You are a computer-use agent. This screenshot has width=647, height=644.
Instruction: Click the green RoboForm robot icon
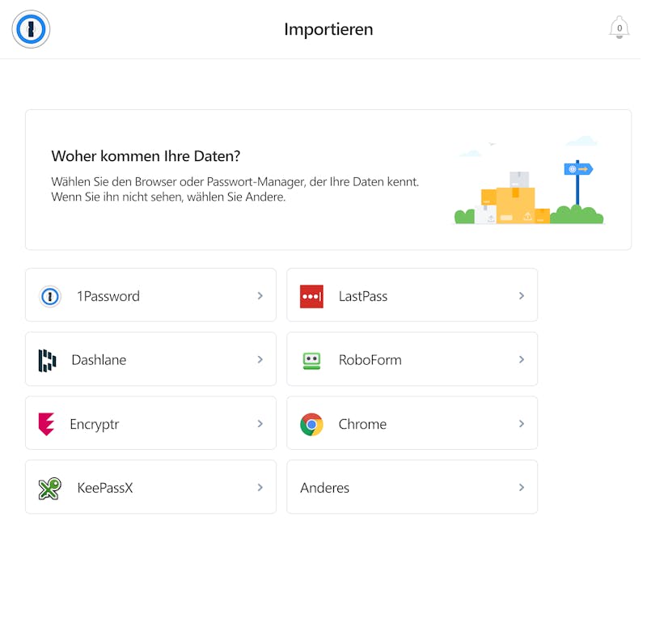pyautogui.click(x=311, y=360)
